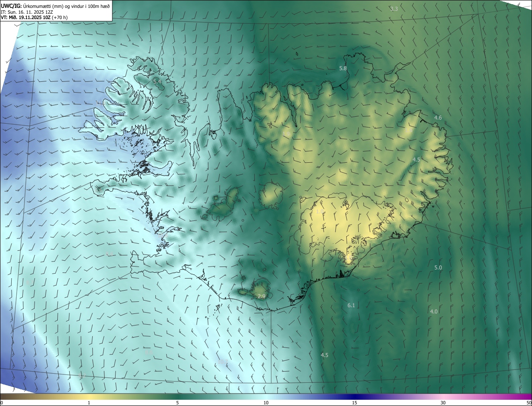Click the valid time line "VT: Mið. 19.11.2025 10Z (+70 h)"

point(34,17)
